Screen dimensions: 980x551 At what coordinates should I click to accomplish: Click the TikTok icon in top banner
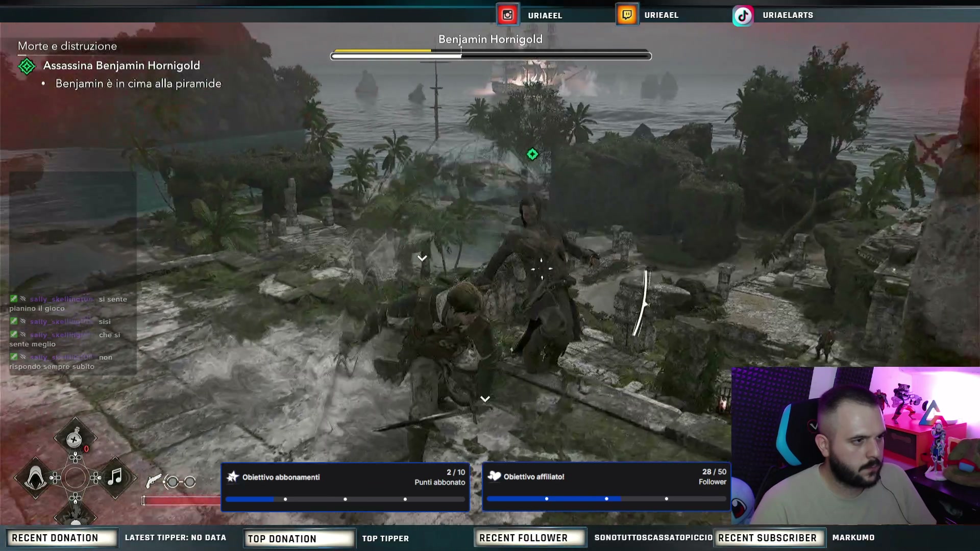point(743,15)
